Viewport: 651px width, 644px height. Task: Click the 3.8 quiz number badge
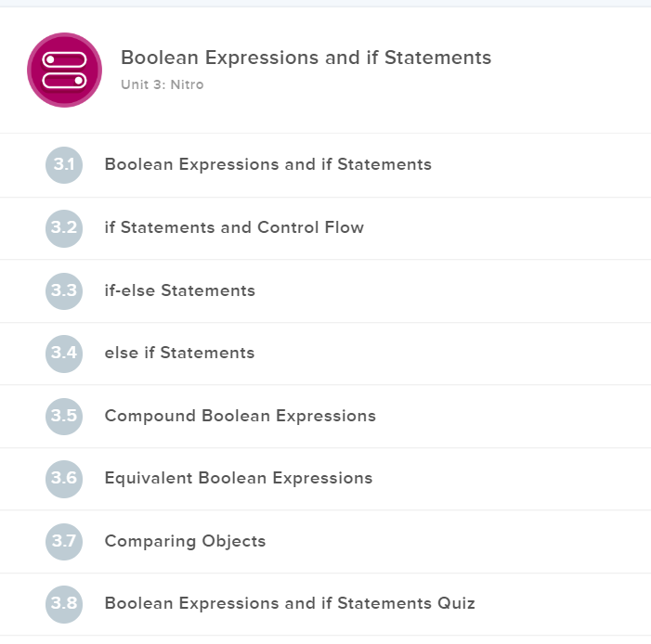click(64, 604)
